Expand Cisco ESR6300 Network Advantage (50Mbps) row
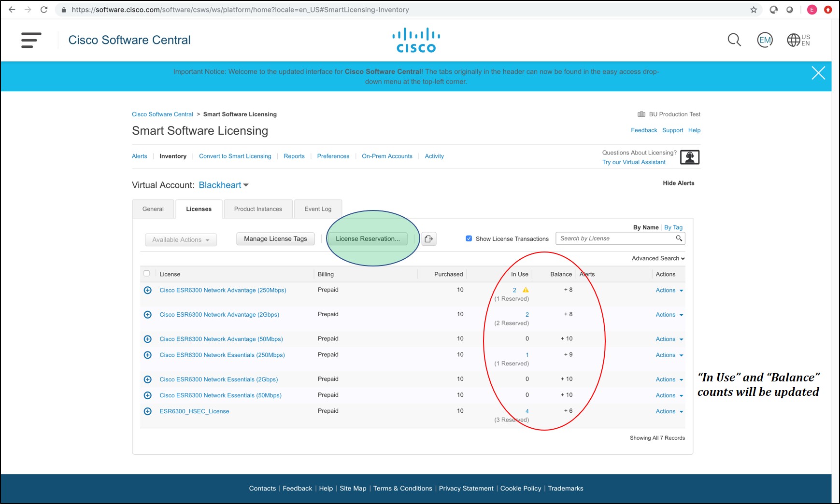This screenshot has height=504, width=840. [x=148, y=339]
